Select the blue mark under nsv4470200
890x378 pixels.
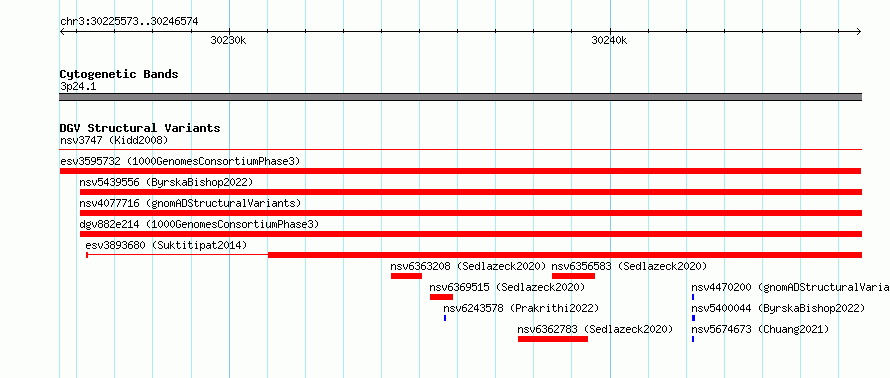(x=693, y=297)
